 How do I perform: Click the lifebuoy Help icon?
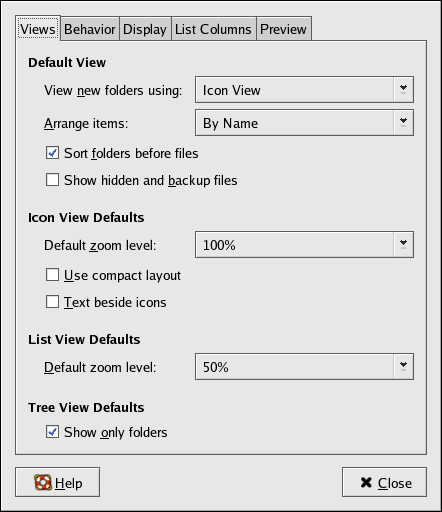click(x=43, y=482)
